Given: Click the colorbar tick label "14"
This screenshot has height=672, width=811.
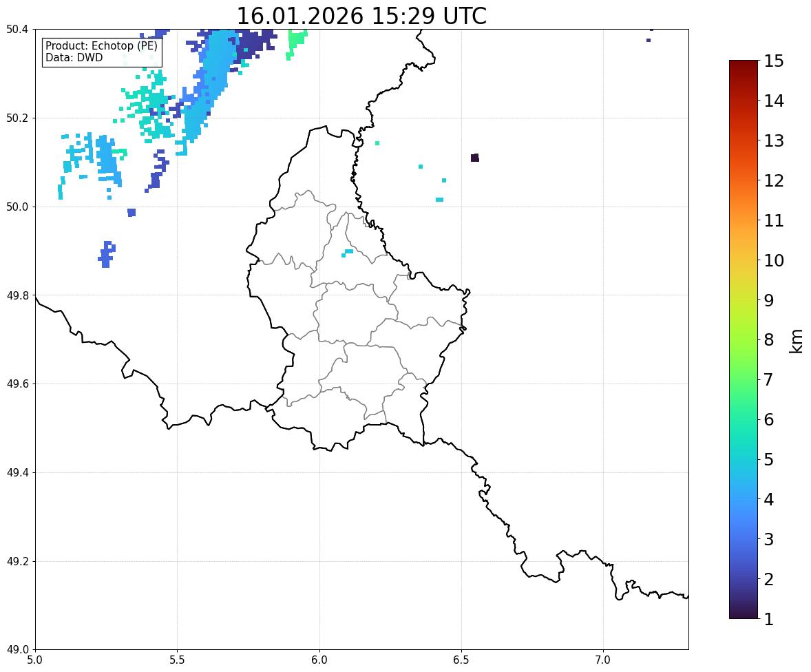Looking at the screenshot, I should 774,101.
